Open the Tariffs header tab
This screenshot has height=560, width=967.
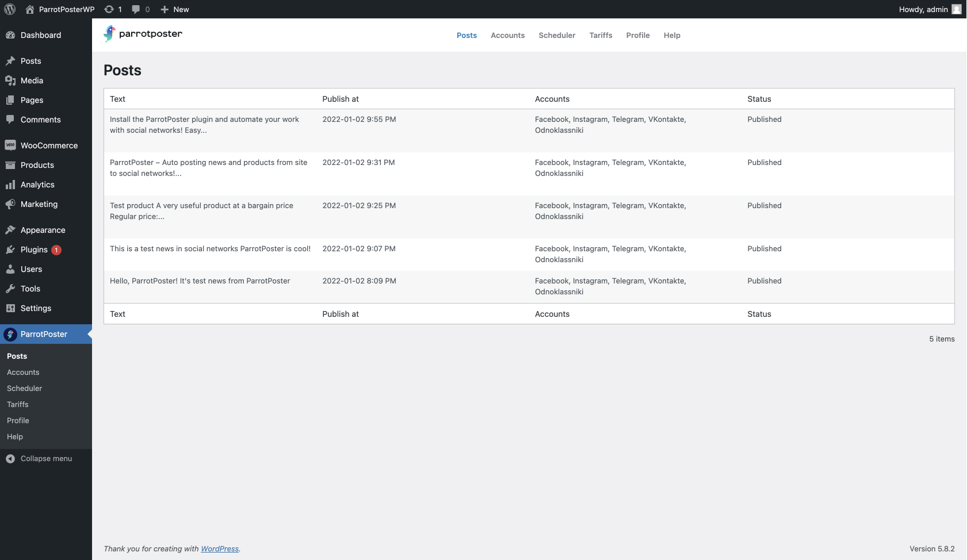[601, 35]
